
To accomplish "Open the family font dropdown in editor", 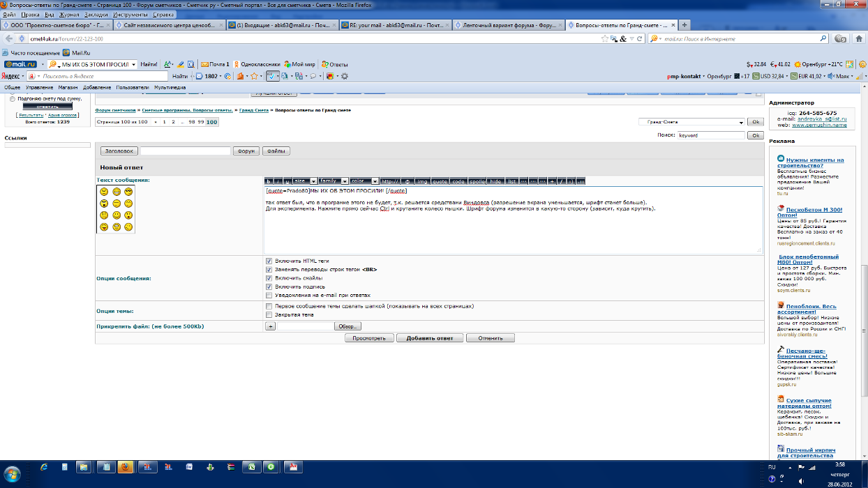I will click(334, 181).
